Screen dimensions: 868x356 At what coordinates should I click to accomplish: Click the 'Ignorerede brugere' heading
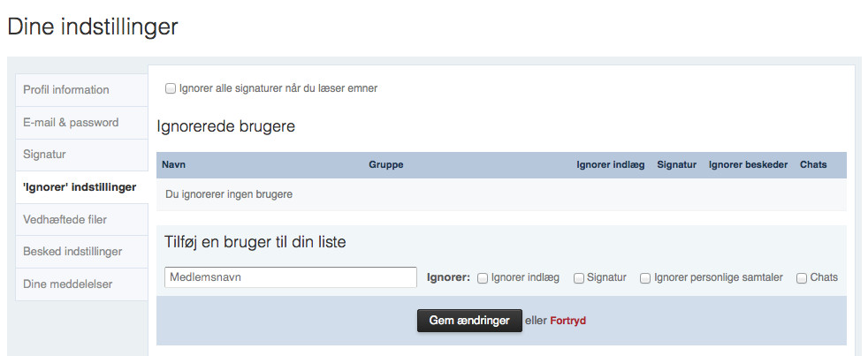(x=226, y=127)
